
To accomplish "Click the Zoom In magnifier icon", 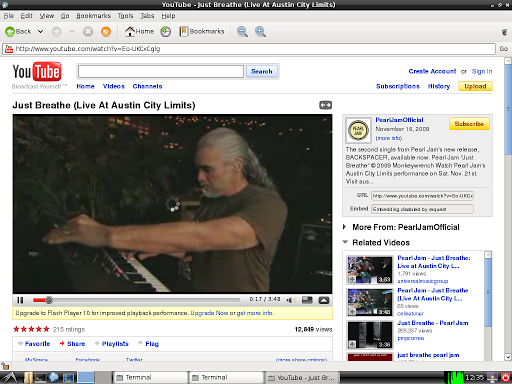I will tap(260, 32).
